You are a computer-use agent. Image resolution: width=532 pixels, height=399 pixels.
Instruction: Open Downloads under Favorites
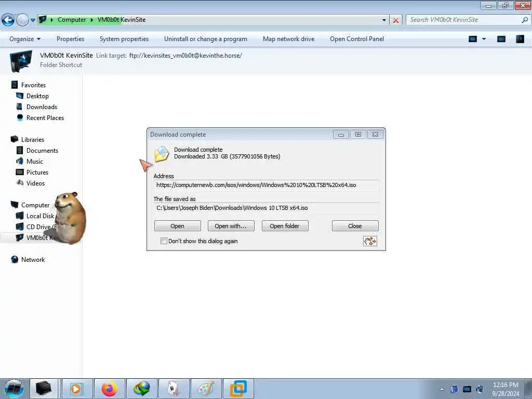[42, 107]
